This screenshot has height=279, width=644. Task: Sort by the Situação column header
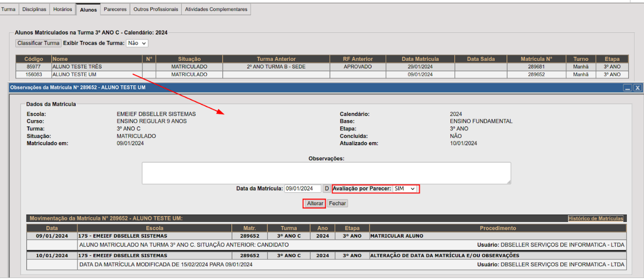pyautogui.click(x=189, y=59)
